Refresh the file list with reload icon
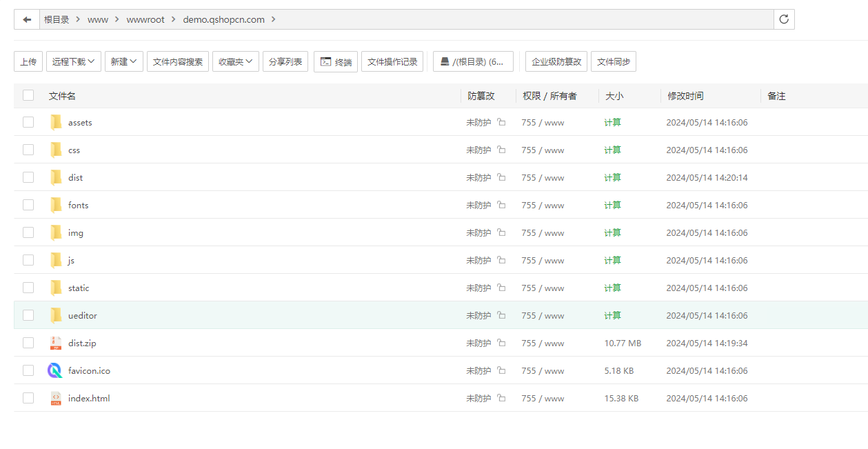The height and width of the screenshot is (449, 868). (784, 19)
